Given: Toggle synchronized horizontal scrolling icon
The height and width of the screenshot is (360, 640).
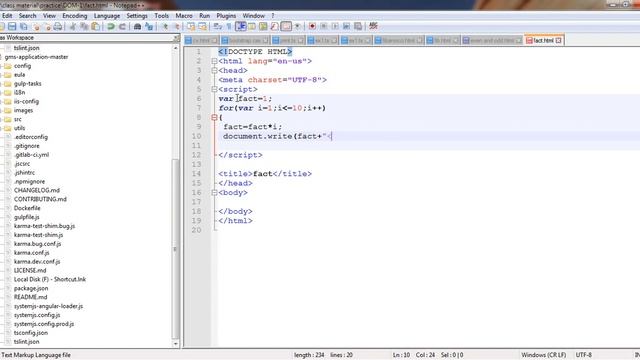Looking at the screenshot, I should (x=202, y=27).
